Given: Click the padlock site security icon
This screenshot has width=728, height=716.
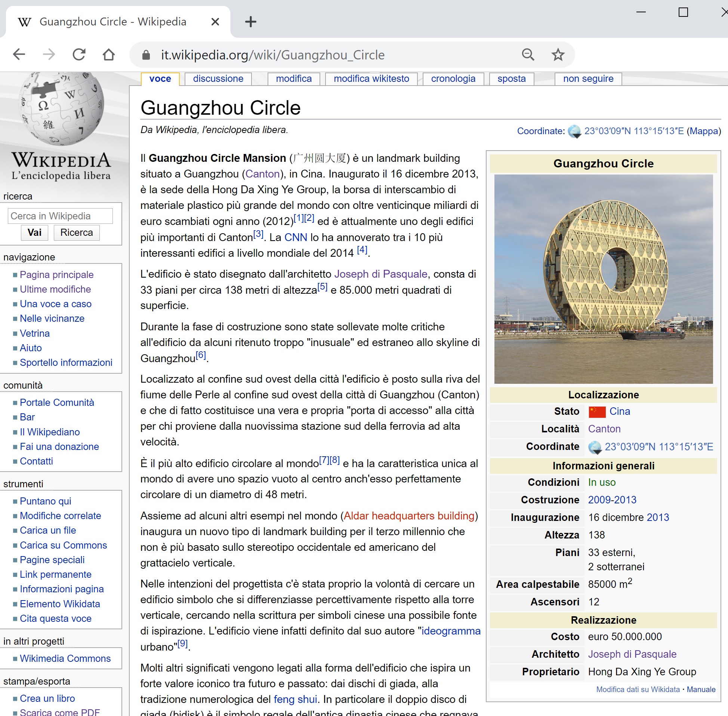Looking at the screenshot, I should coord(146,55).
